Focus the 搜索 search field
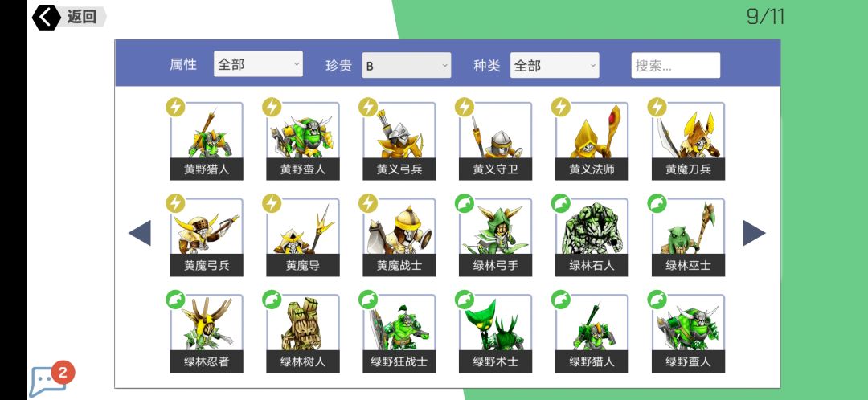868x400 pixels. tap(675, 65)
